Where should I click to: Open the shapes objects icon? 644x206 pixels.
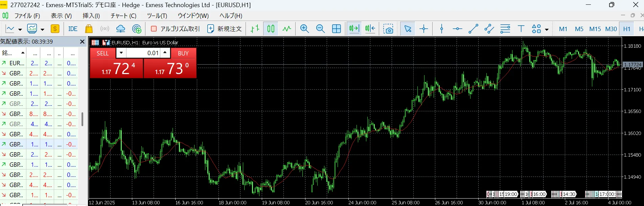click(x=536, y=29)
